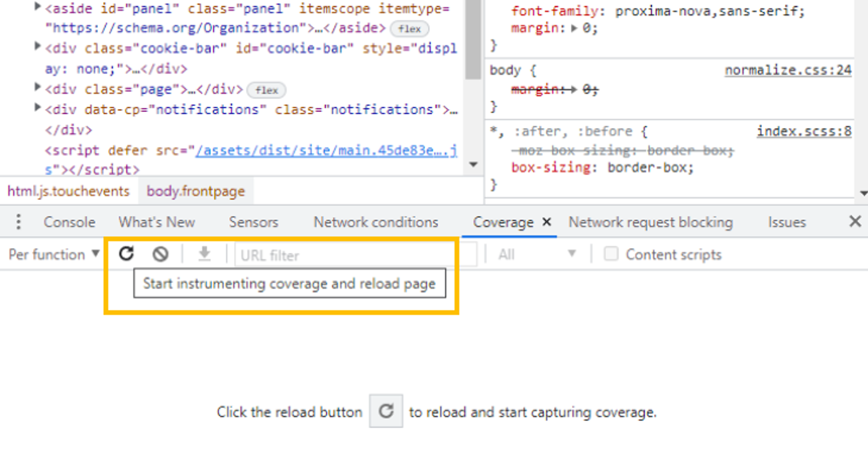The image size is (868, 454).
Task: Expand the aside panel element
Action: click(x=37, y=8)
